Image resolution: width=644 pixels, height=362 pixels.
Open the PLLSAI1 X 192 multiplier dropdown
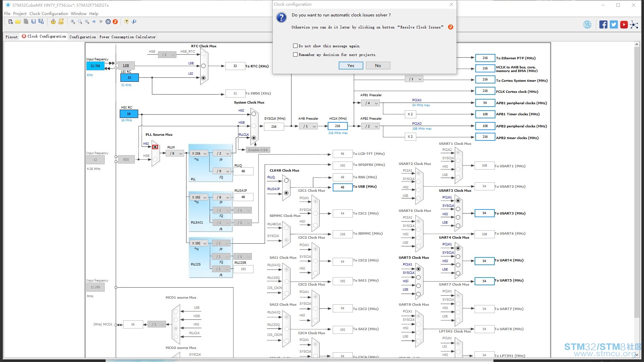point(199,197)
